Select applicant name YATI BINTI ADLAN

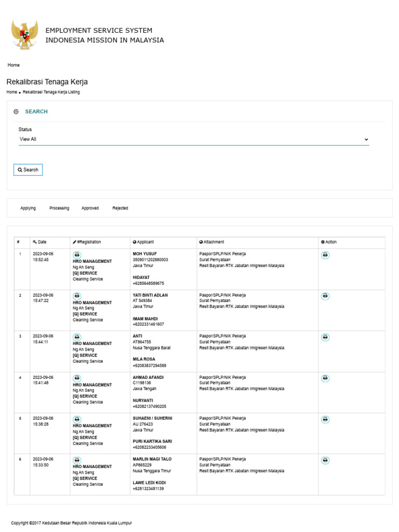tap(150, 295)
